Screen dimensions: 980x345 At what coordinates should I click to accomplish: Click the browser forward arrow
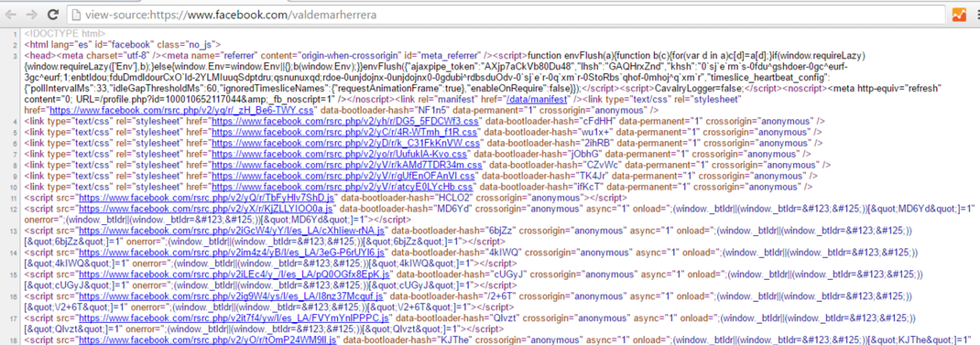click(33, 14)
